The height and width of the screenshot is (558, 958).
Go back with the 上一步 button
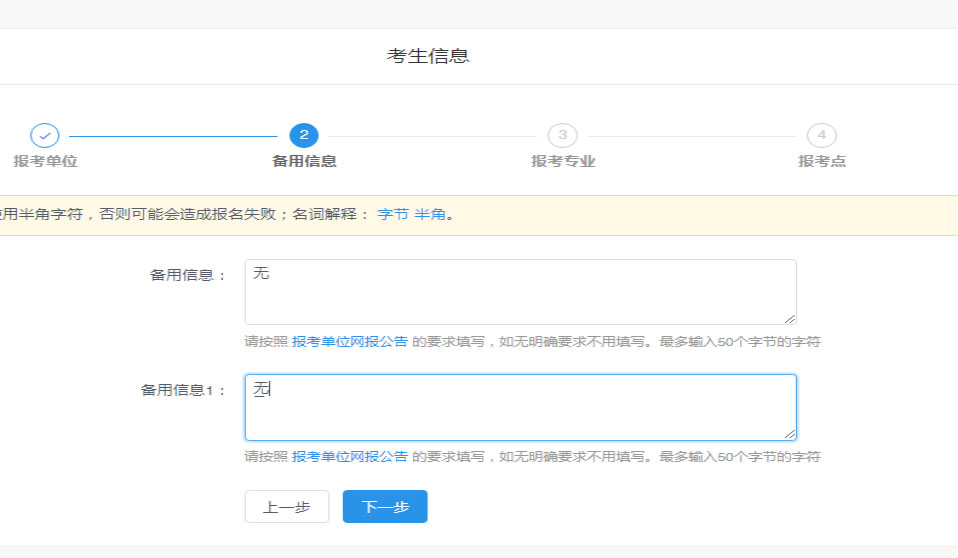point(286,507)
